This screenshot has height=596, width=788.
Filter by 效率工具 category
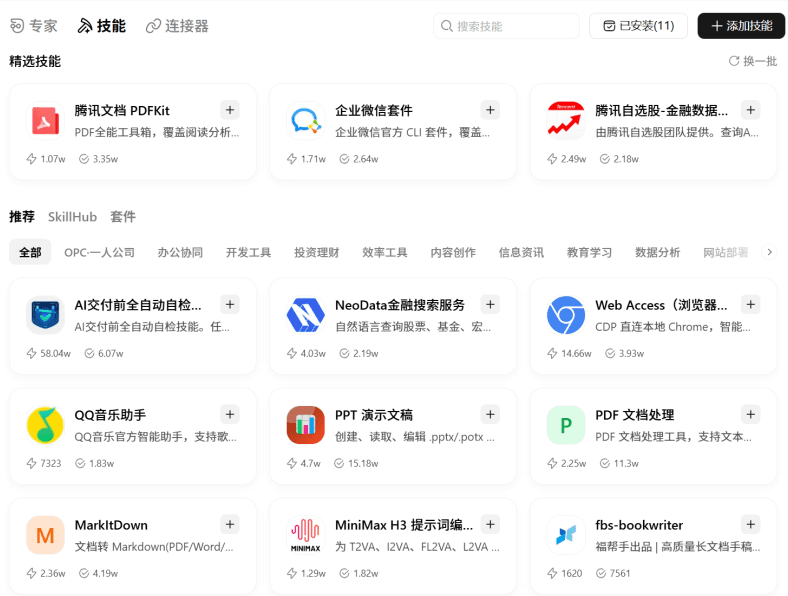385,252
